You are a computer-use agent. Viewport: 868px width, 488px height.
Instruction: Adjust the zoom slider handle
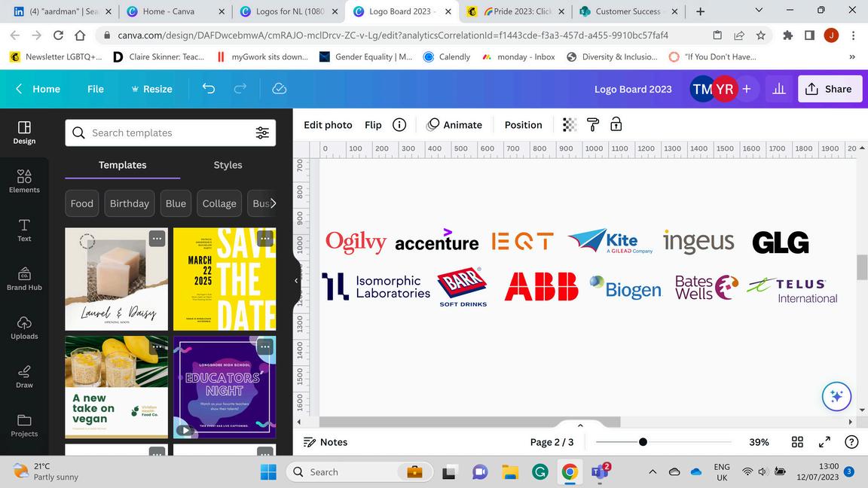(643, 442)
